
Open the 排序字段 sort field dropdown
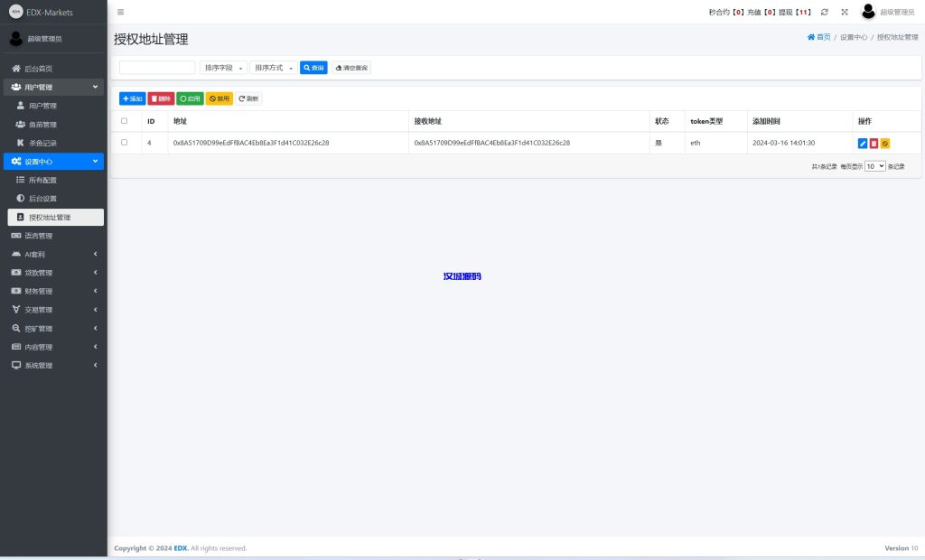(223, 68)
